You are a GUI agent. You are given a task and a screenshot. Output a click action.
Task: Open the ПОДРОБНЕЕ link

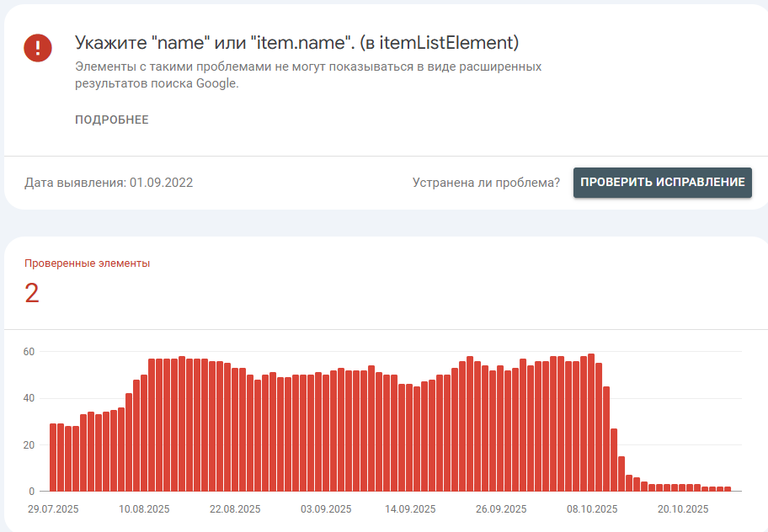pyautogui.click(x=111, y=120)
